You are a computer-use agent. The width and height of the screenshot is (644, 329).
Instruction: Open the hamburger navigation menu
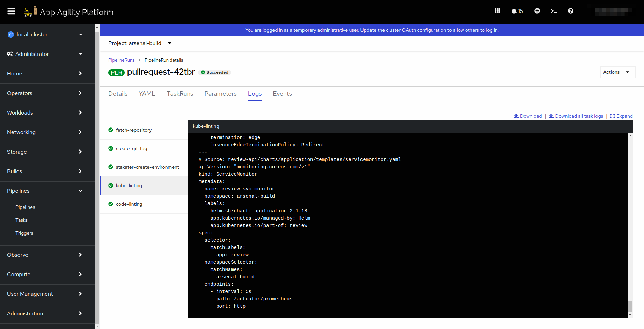(x=11, y=11)
